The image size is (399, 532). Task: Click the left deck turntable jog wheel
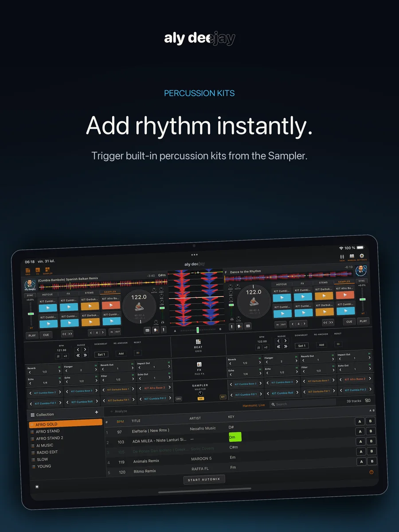(139, 306)
